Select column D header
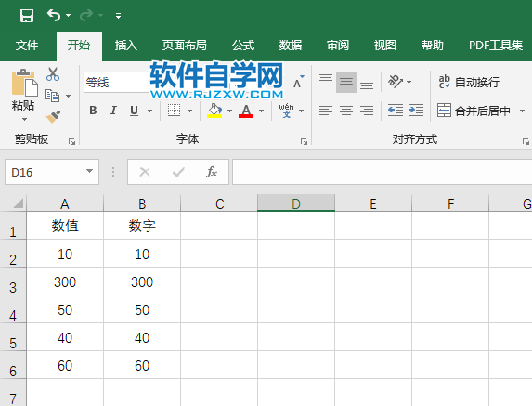This screenshot has height=406, width=532. (296, 203)
